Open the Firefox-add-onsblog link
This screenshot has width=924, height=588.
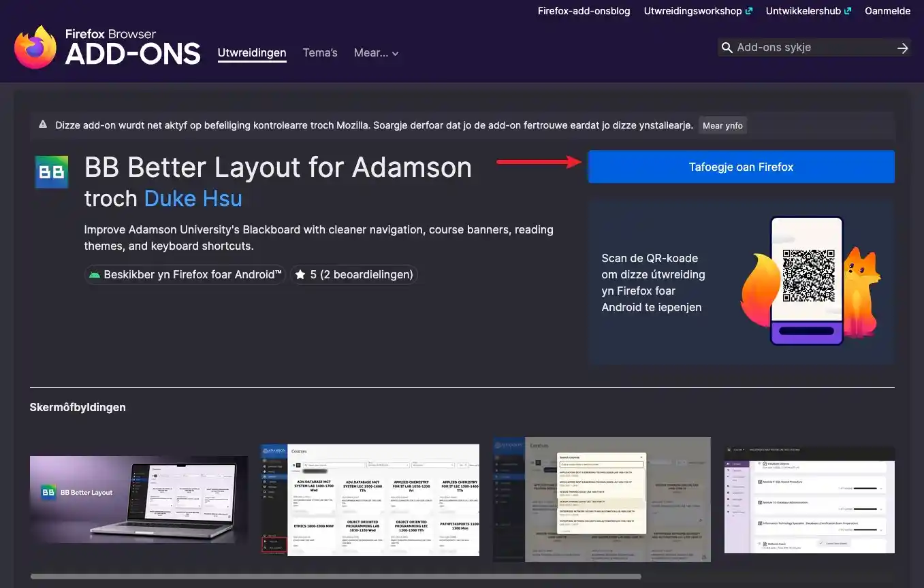(584, 11)
